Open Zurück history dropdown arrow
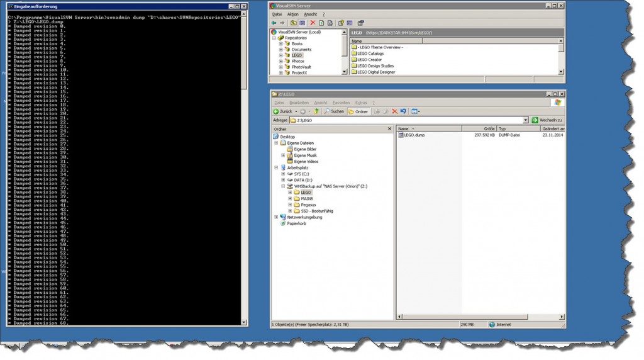The height and width of the screenshot is (360, 644). point(296,111)
